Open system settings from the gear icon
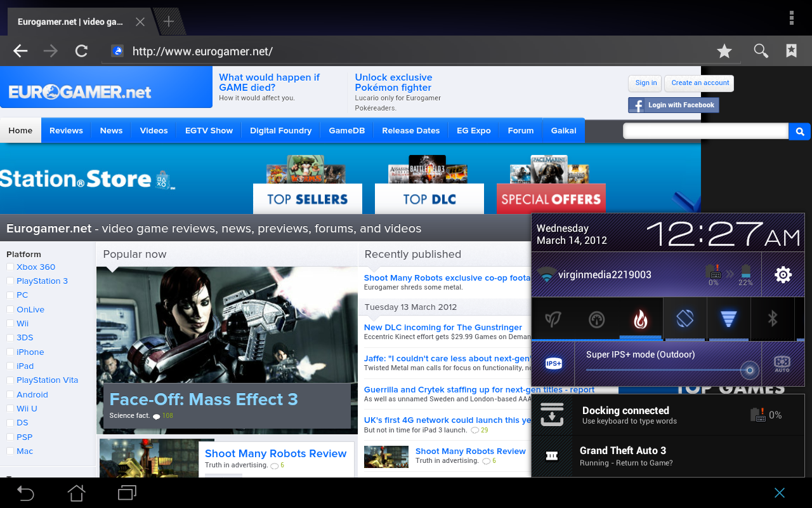The height and width of the screenshot is (508, 812). click(783, 274)
